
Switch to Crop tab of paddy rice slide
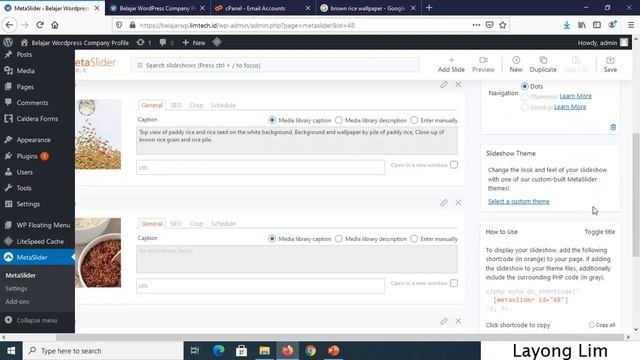click(196, 105)
